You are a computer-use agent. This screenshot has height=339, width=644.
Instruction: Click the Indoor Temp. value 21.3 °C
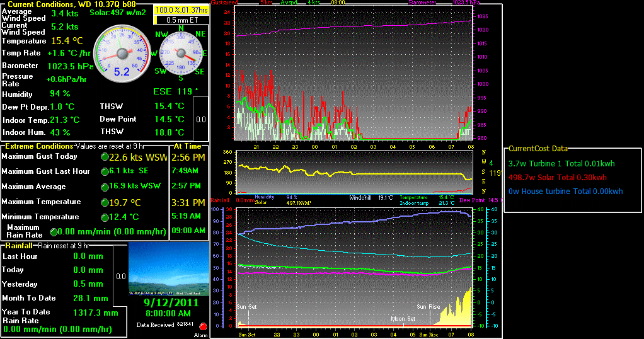click(x=64, y=120)
